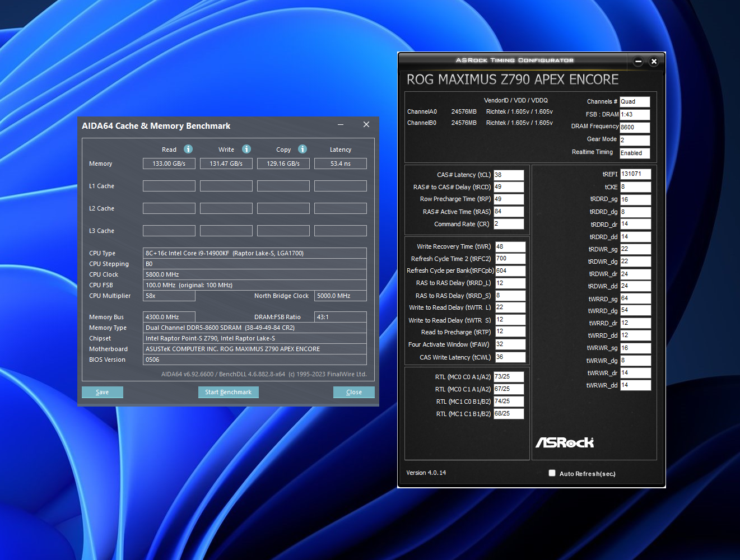The width and height of the screenshot is (740, 560).
Task: Click the Row Precharge Time (tRP) field
Action: pos(509,199)
